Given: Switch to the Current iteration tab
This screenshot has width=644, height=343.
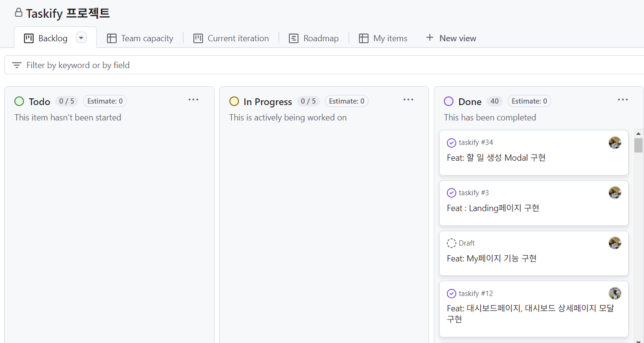Looking at the screenshot, I should [231, 38].
